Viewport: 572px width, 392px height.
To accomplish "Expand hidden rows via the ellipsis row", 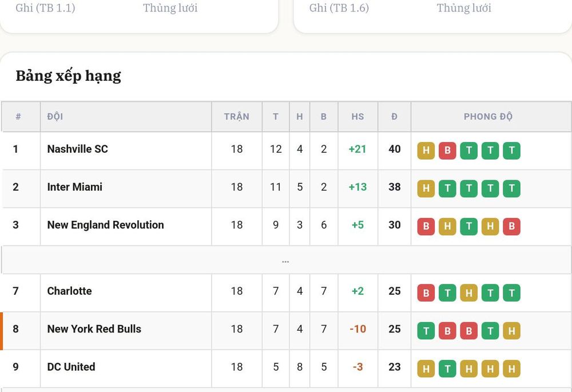I will [285, 260].
